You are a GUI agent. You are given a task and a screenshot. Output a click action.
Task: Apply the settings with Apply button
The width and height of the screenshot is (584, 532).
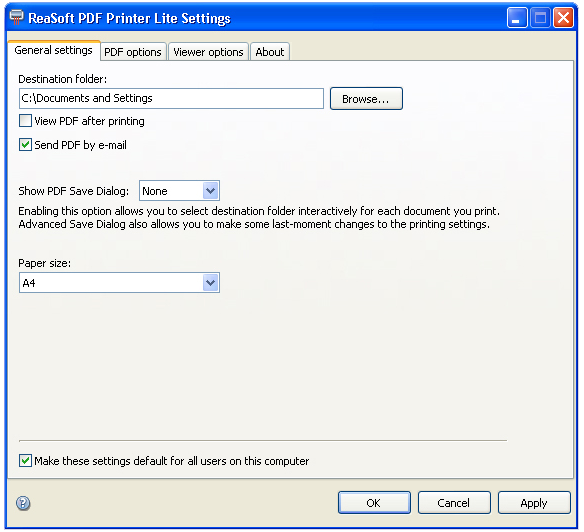coord(534,503)
